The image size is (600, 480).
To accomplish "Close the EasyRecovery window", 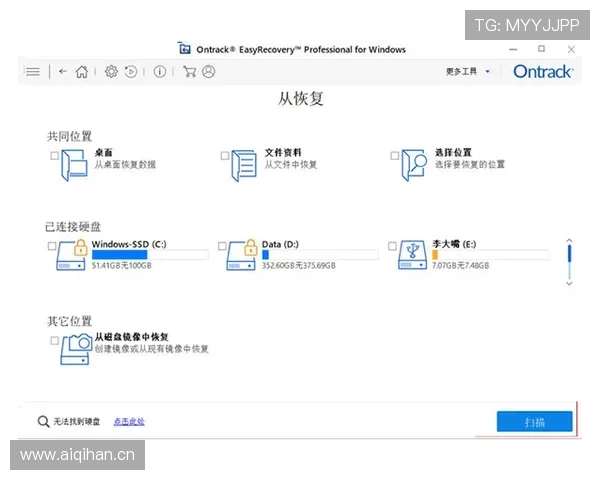I will (571, 49).
